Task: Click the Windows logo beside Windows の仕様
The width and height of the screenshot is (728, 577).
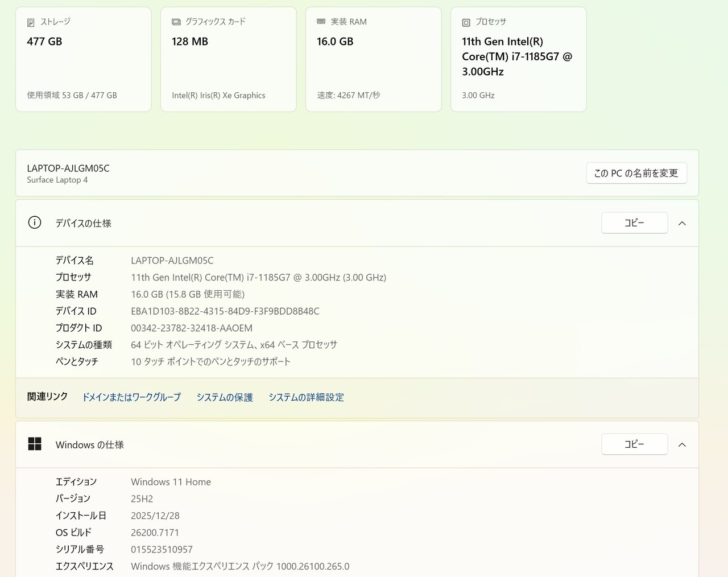Action: 35,444
